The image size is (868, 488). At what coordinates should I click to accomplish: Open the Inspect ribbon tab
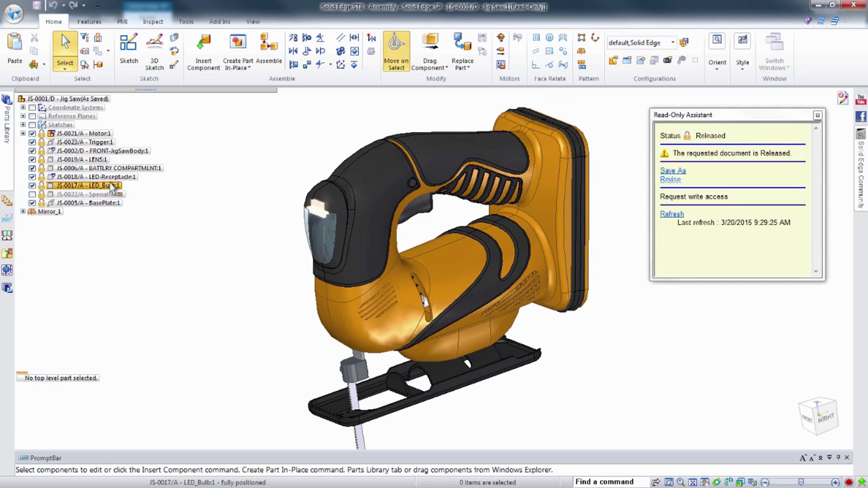click(x=153, y=22)
